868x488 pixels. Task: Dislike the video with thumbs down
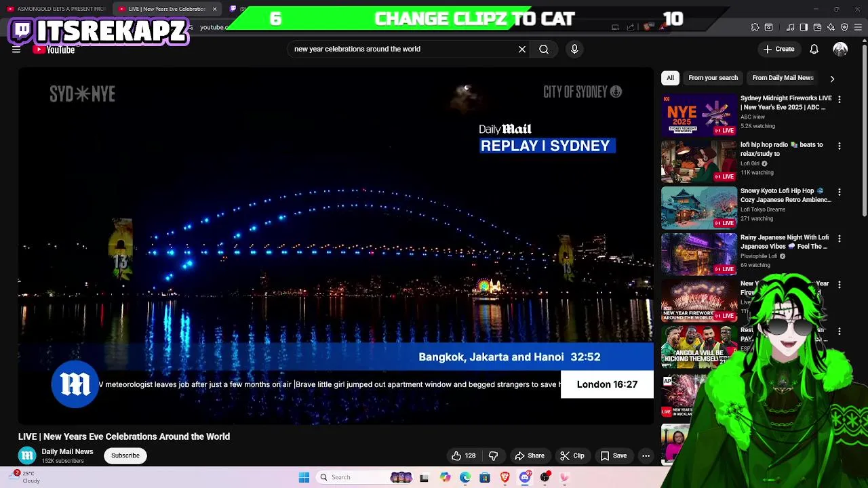tap(493, 456)
